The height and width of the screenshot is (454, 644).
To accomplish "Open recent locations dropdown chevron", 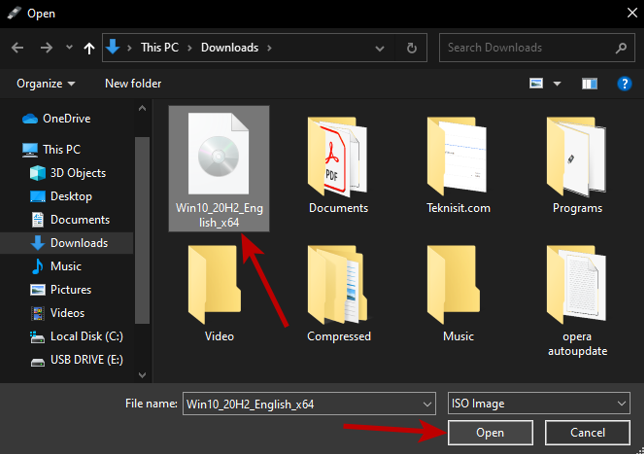I will point(69,48).
